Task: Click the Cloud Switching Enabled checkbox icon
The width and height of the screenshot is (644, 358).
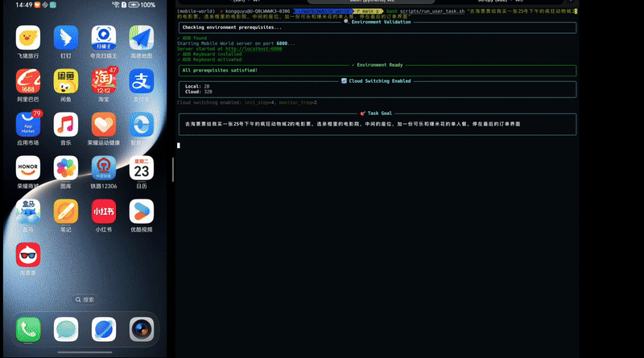Action: point(345,80)
